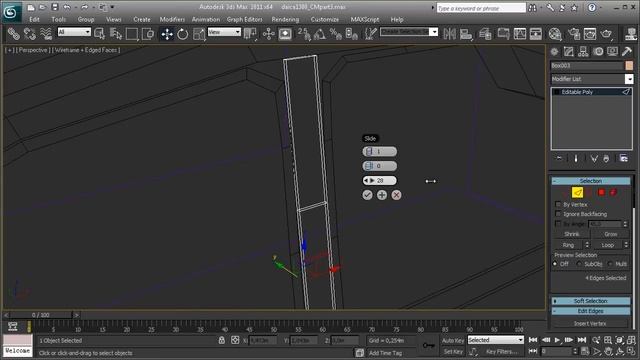The height and width of the screenshot is (360, 640).
Task: Open the Material Editor
Action: [x=555, y=34]
